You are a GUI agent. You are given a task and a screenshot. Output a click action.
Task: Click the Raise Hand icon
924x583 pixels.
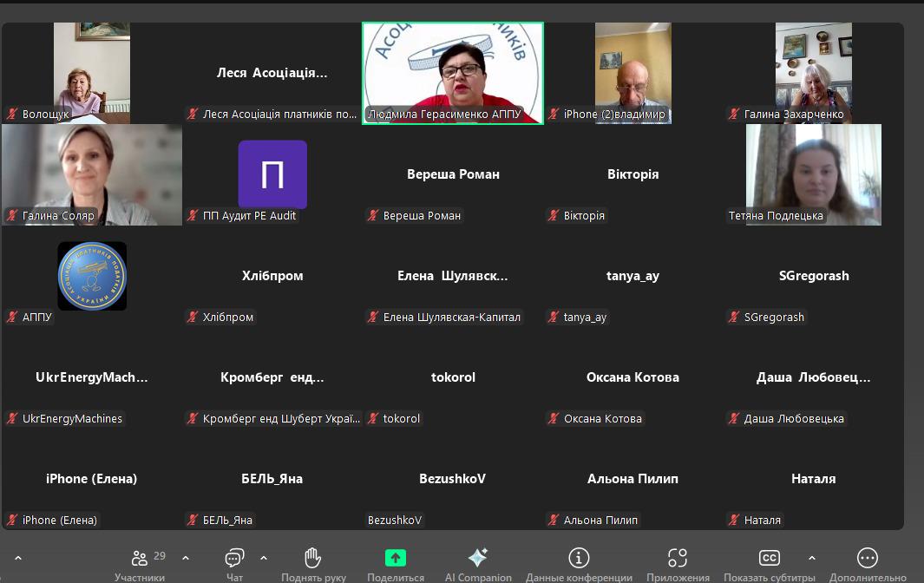point(313,558)
